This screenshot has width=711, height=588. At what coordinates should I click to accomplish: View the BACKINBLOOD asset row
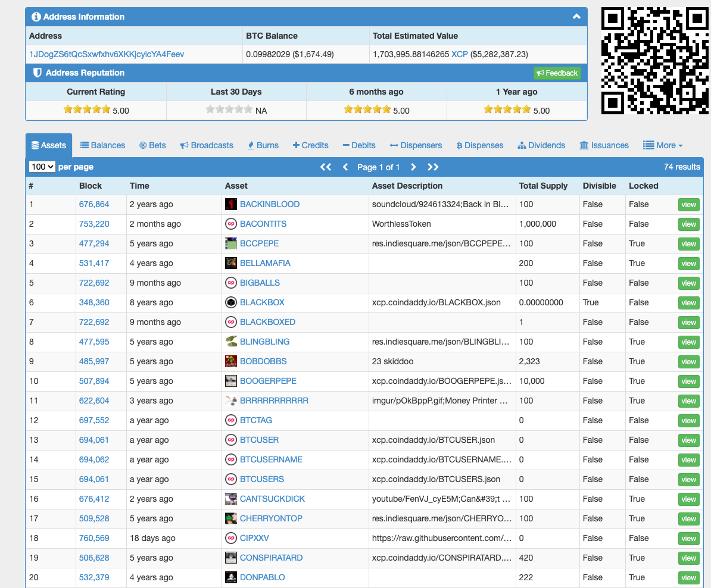[x=688, y=205]
